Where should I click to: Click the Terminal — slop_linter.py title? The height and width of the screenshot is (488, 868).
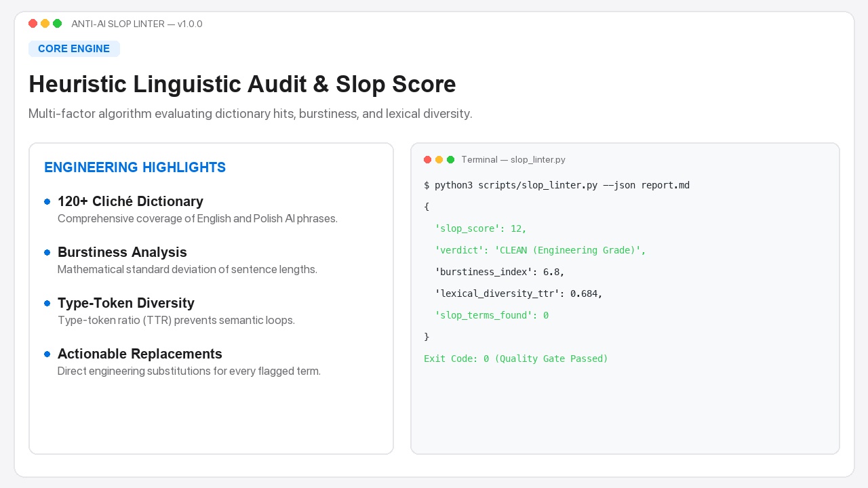point(513,160)
